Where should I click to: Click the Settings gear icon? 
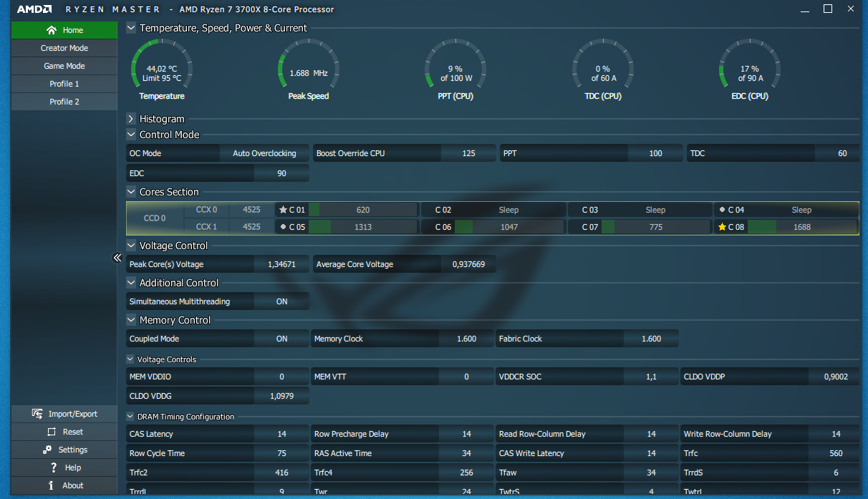(x=47, y=450)
